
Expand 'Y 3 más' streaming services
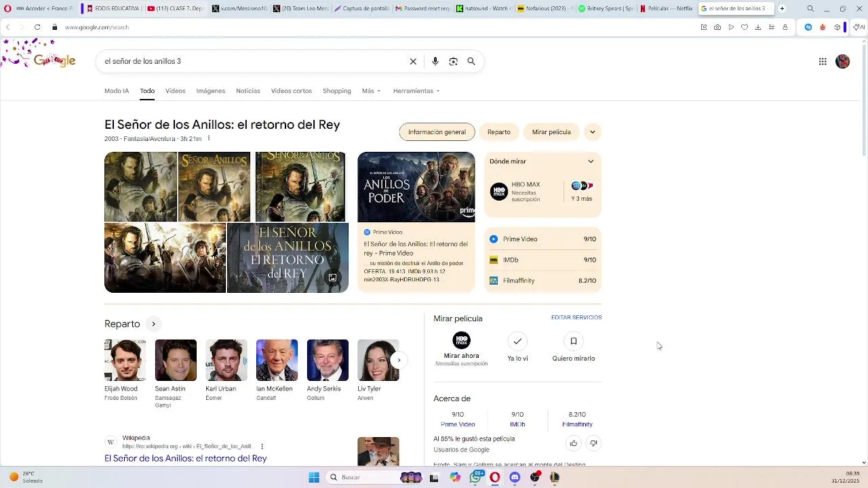tap(582, 191)
